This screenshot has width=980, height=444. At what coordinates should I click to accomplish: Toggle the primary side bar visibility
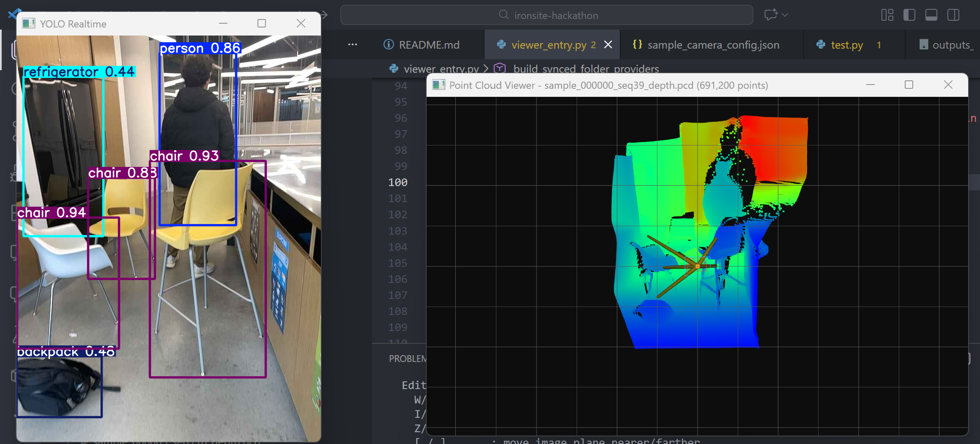[x=909, y=15]
